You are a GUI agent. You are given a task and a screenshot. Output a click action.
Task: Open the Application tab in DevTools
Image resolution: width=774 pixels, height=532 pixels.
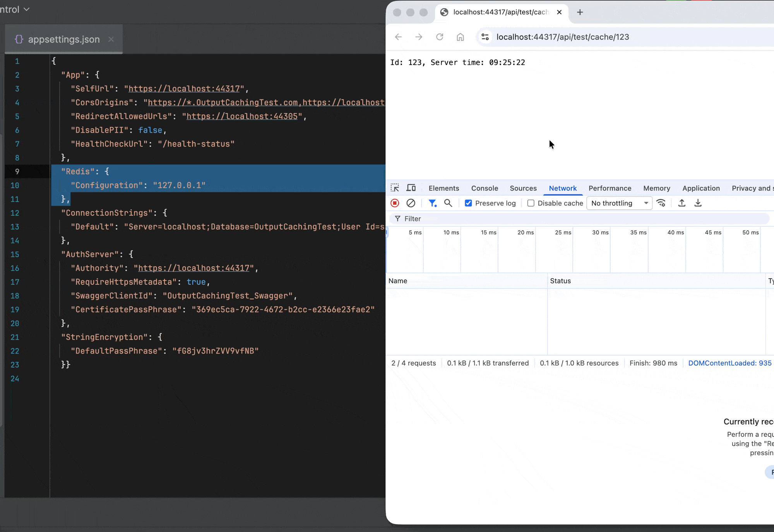pyautogui.click(x=701, y=188)
